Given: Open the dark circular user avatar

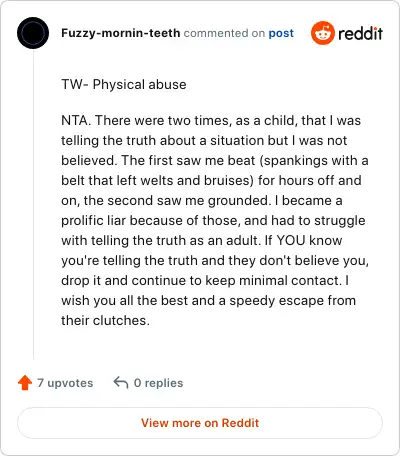Looking at the screenshot, I should (x=33, y=33).
